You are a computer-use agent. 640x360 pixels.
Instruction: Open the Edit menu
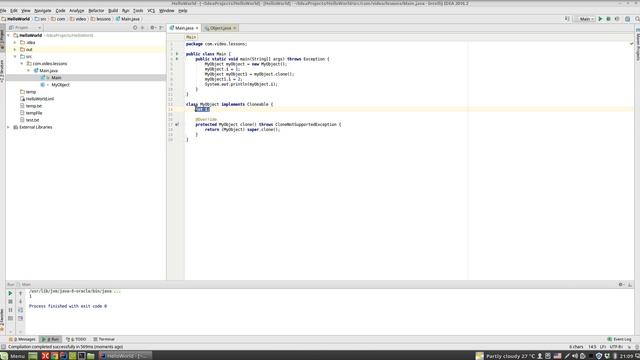tap(14, 11)
